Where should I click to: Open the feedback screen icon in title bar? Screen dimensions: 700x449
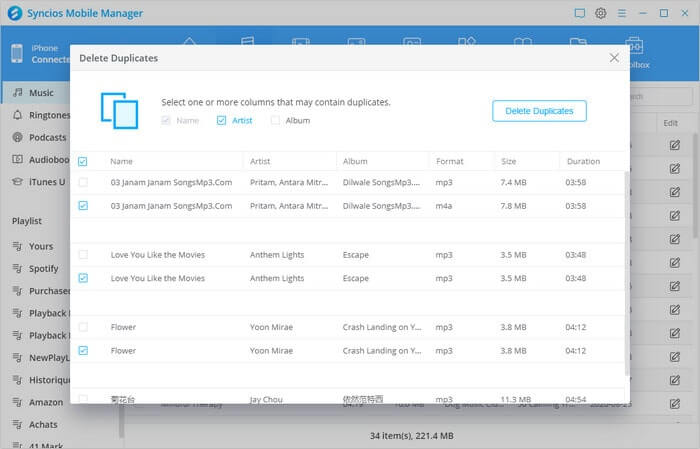click(x=579, y=13)
